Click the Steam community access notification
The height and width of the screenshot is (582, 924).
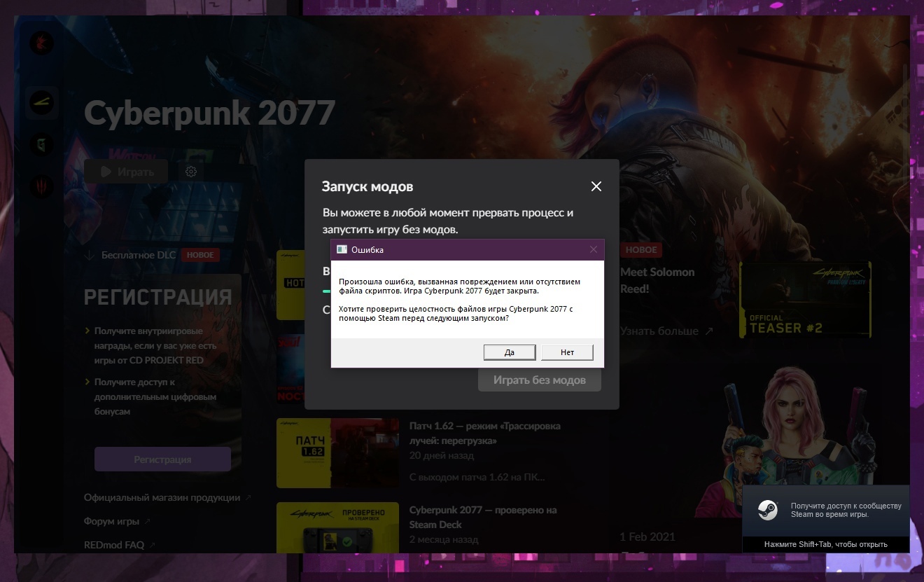coord(826,511)
